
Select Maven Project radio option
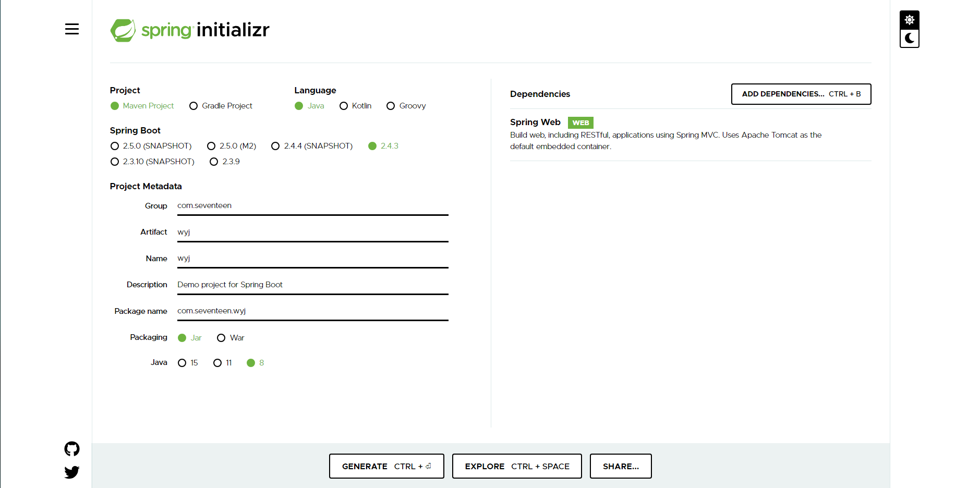click(x=142, y=106)
